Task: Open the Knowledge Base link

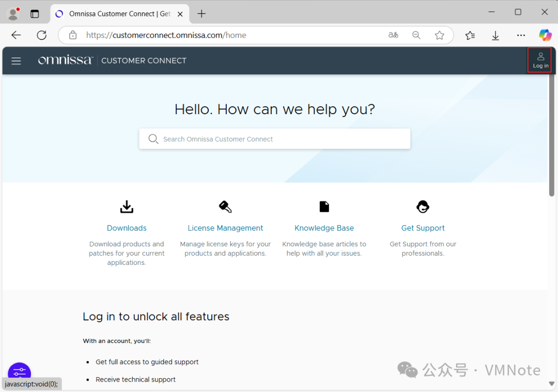Action: tap(324, 228)
